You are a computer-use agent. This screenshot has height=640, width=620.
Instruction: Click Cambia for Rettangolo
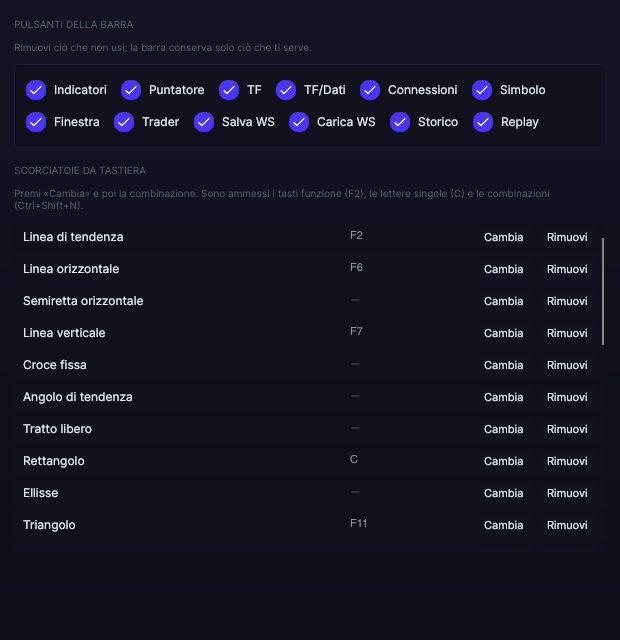[x=503, y=461]
